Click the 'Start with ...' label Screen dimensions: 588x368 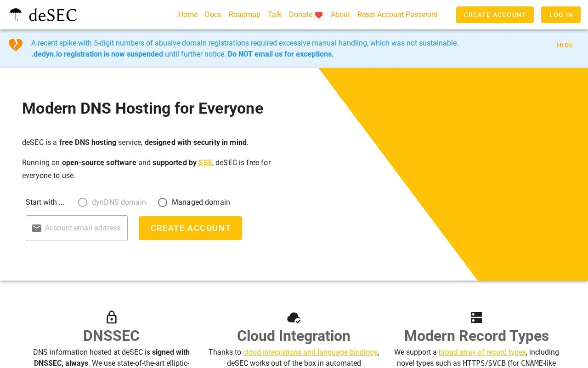[x=45, y=202]
